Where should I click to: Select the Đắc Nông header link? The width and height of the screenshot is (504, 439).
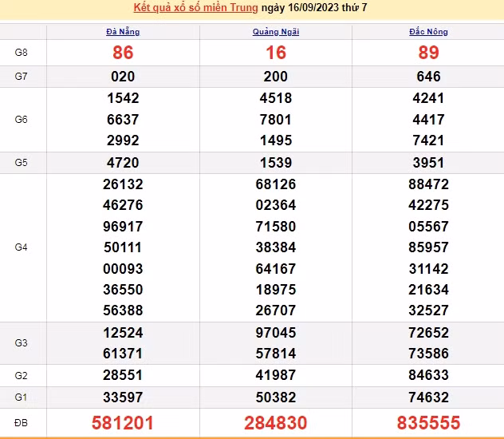tap(428, 32)
